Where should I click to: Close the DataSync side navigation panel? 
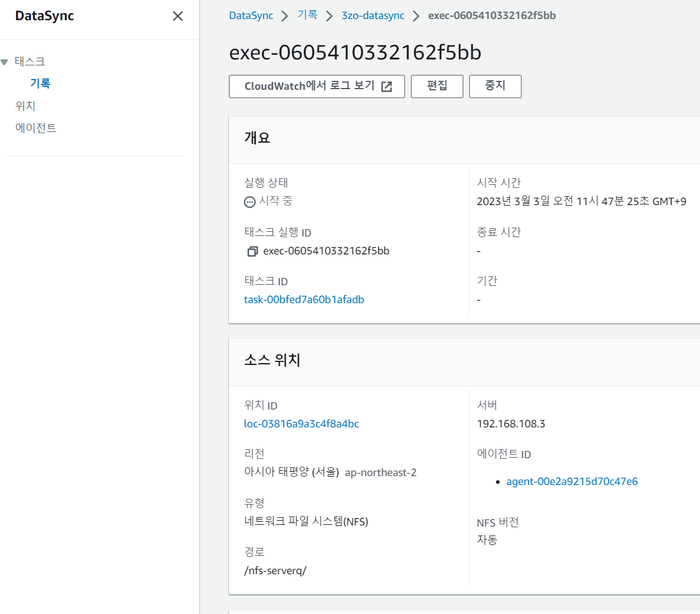point(178,16)
